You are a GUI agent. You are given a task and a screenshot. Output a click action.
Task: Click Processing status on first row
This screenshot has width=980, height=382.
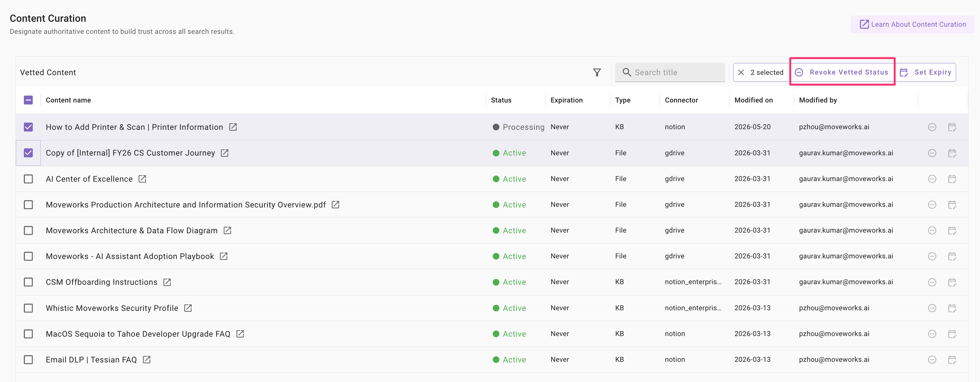[x=518, y=127]
